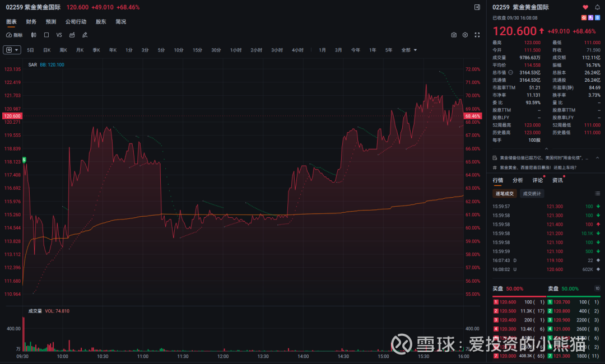Click the info circle beside 总市值
The image size is (605, 364).
pos(510,72)
